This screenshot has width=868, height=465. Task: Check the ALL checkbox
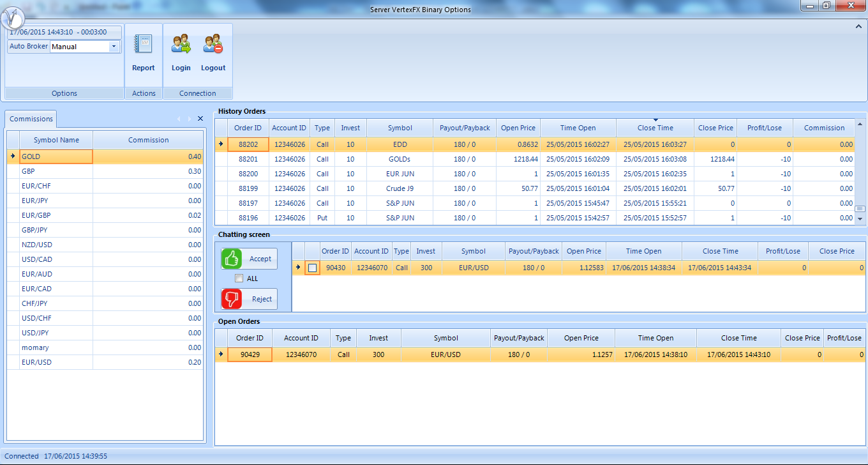(x=239, y=278)
